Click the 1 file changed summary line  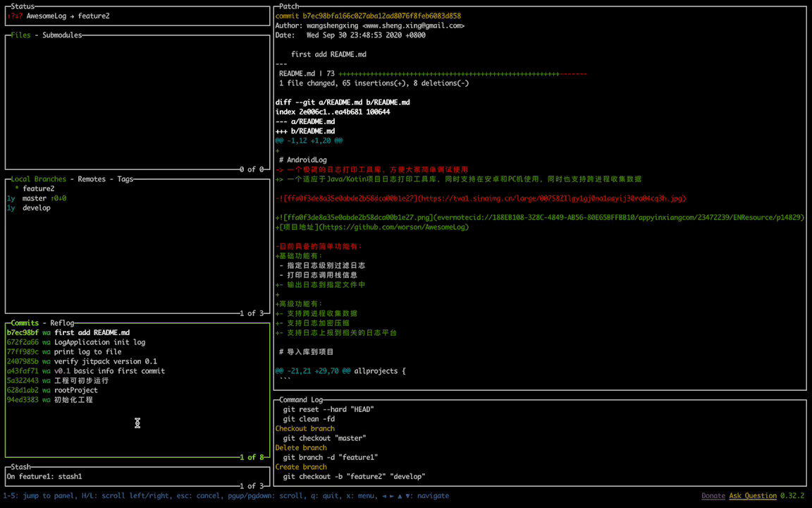coord(374,83)
